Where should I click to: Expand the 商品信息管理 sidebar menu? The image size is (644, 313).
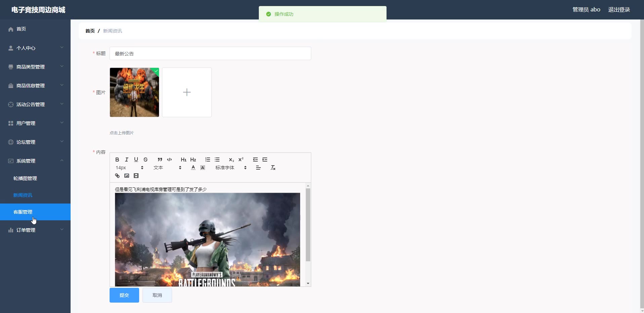point(35,86)
